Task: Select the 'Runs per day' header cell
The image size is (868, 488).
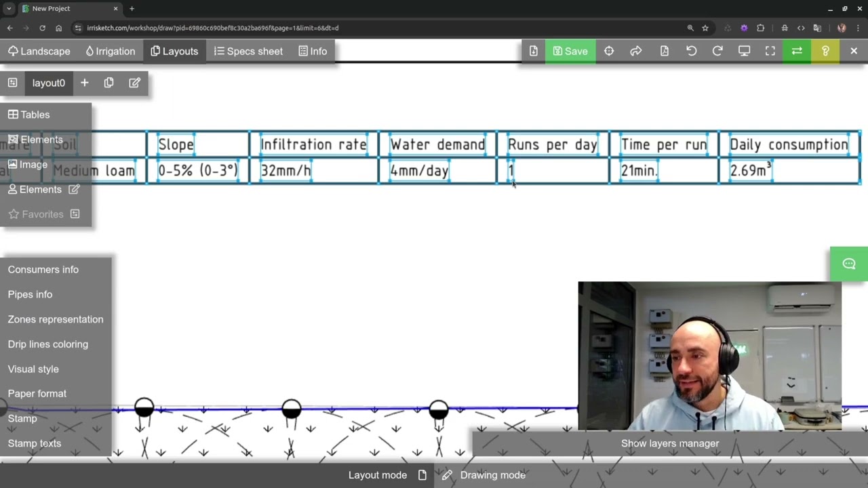Action: pos(552,144)
